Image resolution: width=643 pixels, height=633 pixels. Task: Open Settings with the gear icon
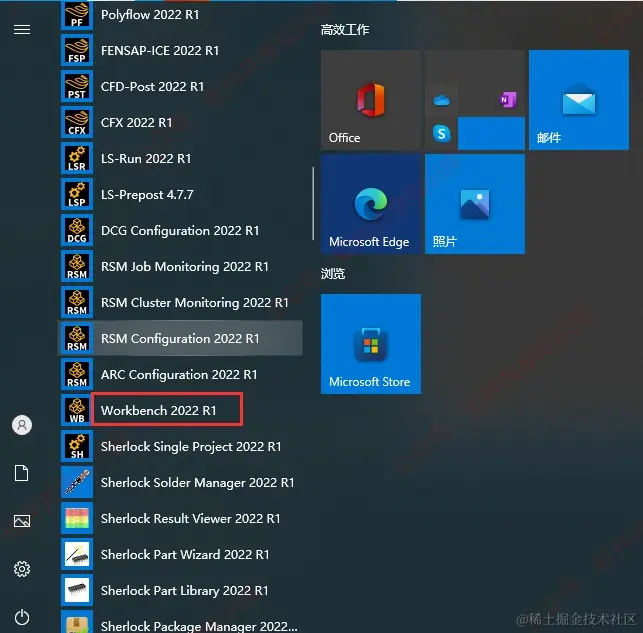[x=22, y=569]
